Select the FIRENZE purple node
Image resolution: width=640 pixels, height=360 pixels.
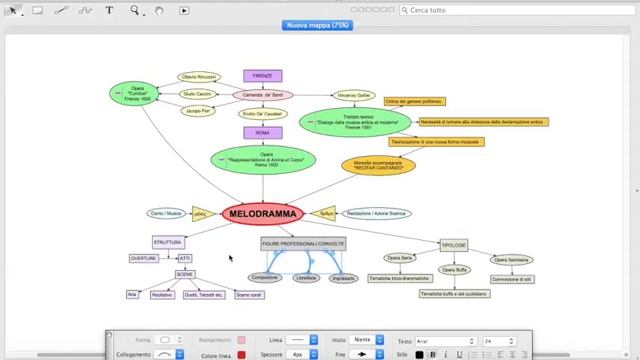(262, 76)
